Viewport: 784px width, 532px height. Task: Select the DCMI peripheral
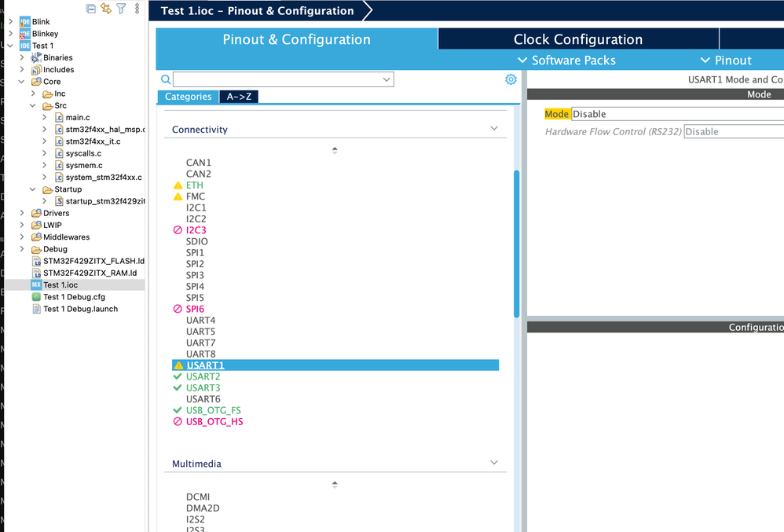198,497
